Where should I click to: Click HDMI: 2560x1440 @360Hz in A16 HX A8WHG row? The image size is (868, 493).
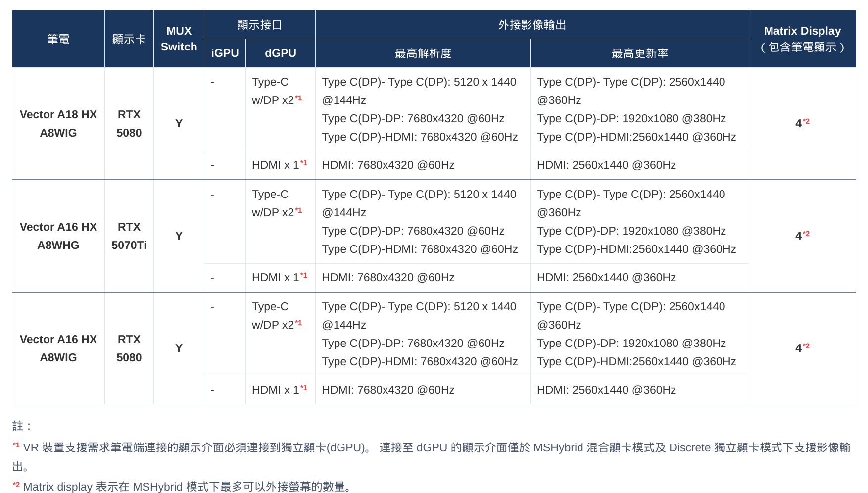(606, 277)
